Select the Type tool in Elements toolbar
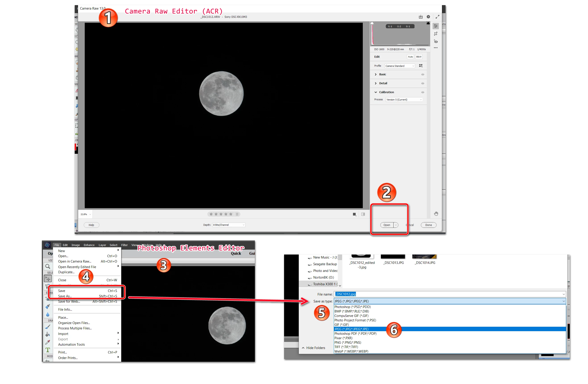588x384 pixels. pos(48,350)
